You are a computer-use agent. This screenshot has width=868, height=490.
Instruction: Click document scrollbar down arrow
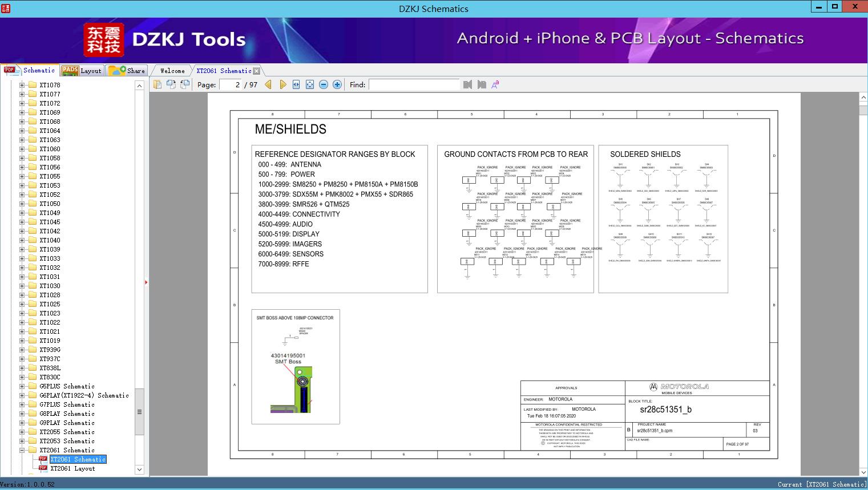click(863, 472)
